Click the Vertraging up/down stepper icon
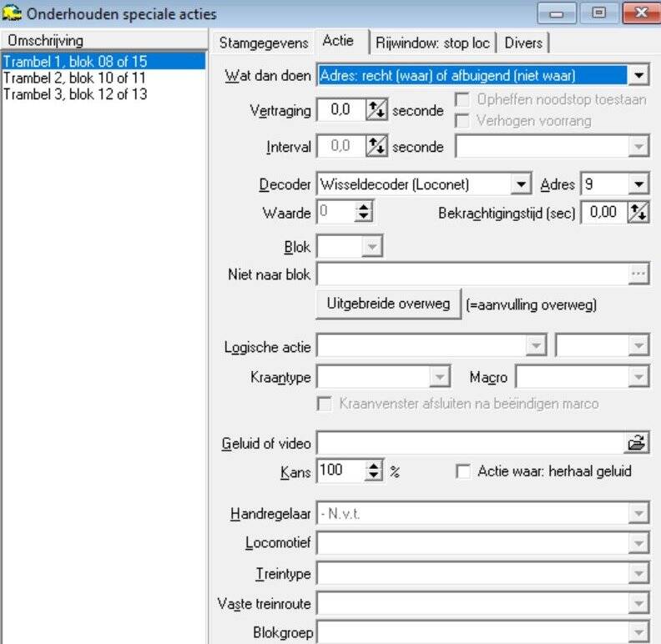 [376, 110]
